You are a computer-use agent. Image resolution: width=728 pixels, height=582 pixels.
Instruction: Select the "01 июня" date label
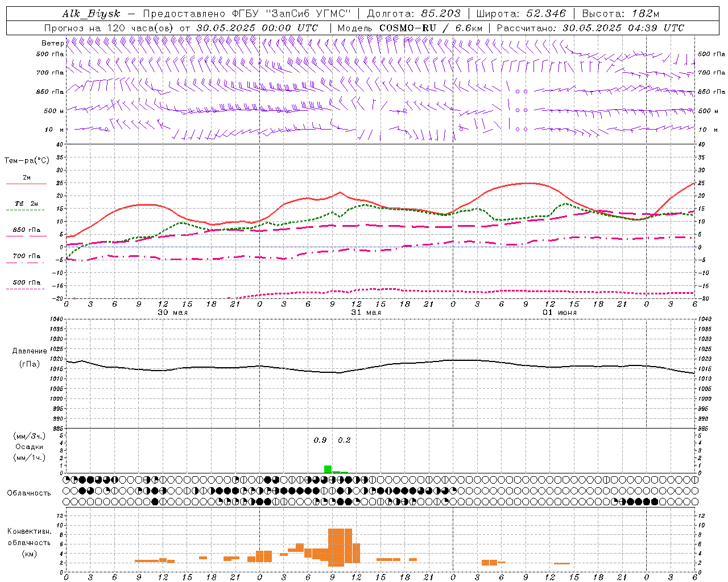coord(559,313)
